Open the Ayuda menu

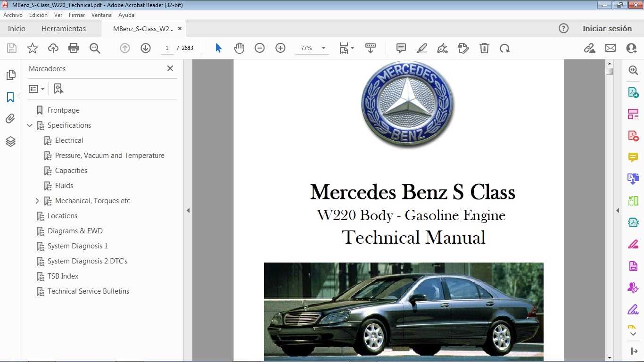pos(126,15)
